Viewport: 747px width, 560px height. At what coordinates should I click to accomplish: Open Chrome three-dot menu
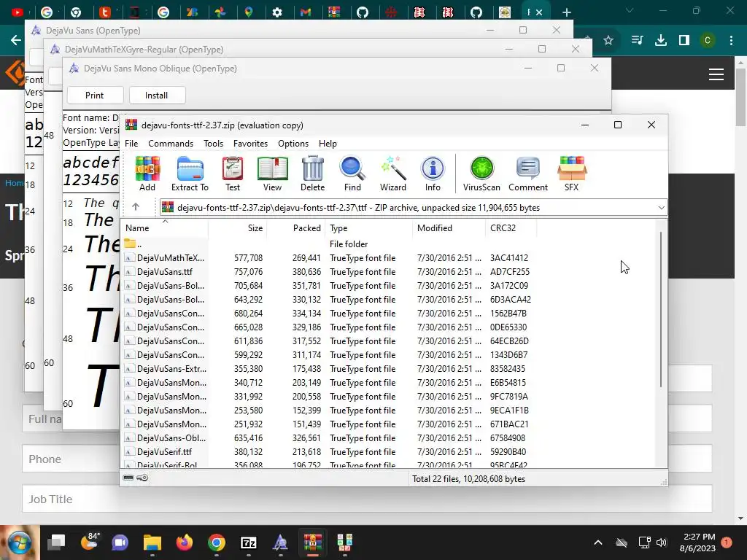click(731, 41)
